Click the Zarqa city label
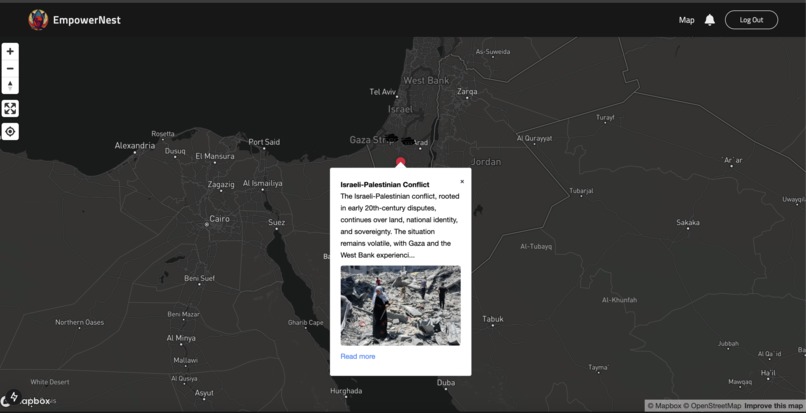This screenshot has width=806, height=413. [x=467, y=92]
